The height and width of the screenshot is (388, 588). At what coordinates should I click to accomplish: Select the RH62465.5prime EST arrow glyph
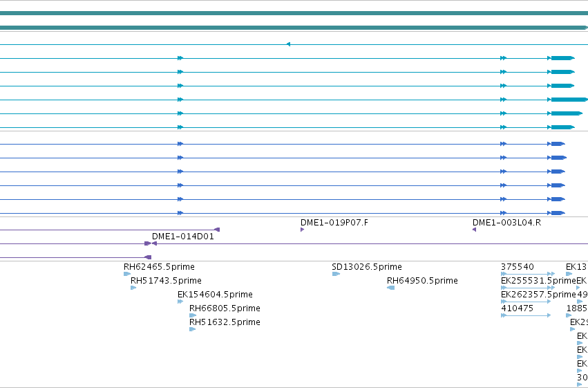[x=127, y=274]
